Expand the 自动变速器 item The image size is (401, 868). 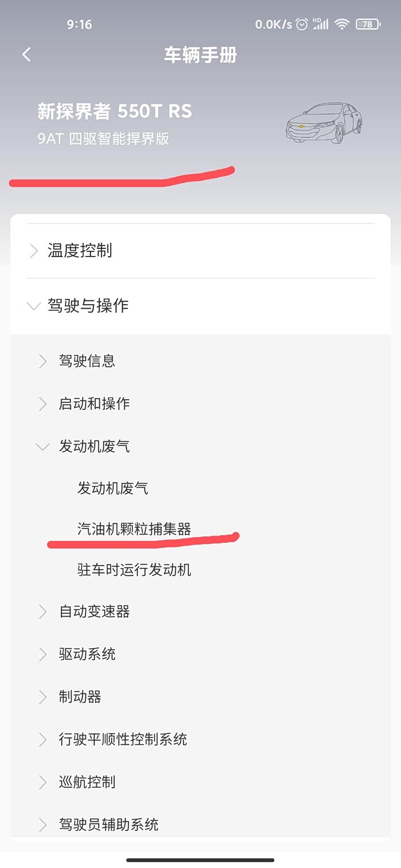point(94,611)
